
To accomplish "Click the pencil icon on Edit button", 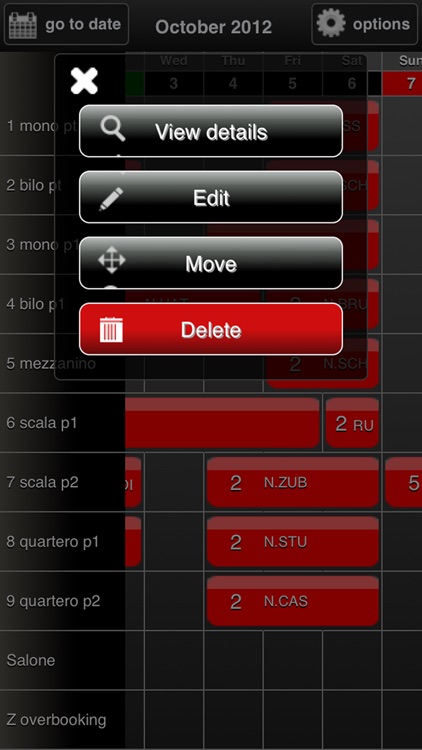I will 111,199.
